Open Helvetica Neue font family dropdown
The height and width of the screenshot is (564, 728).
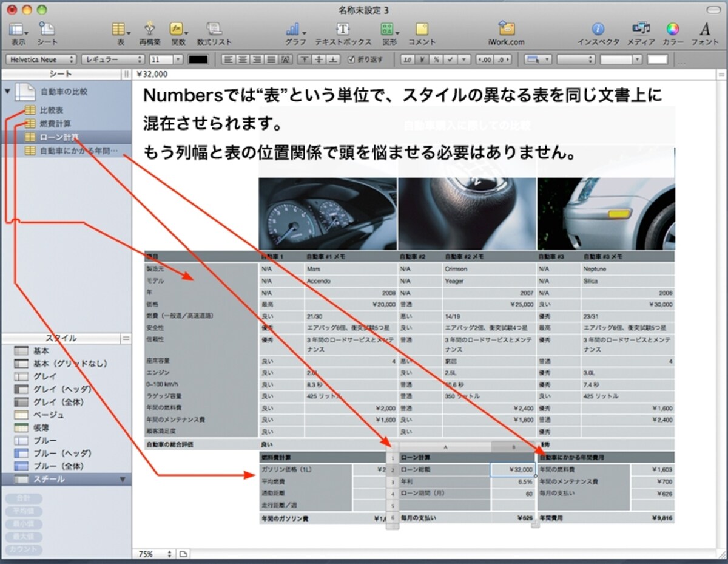pyautogui.click(x=41, y=59)
